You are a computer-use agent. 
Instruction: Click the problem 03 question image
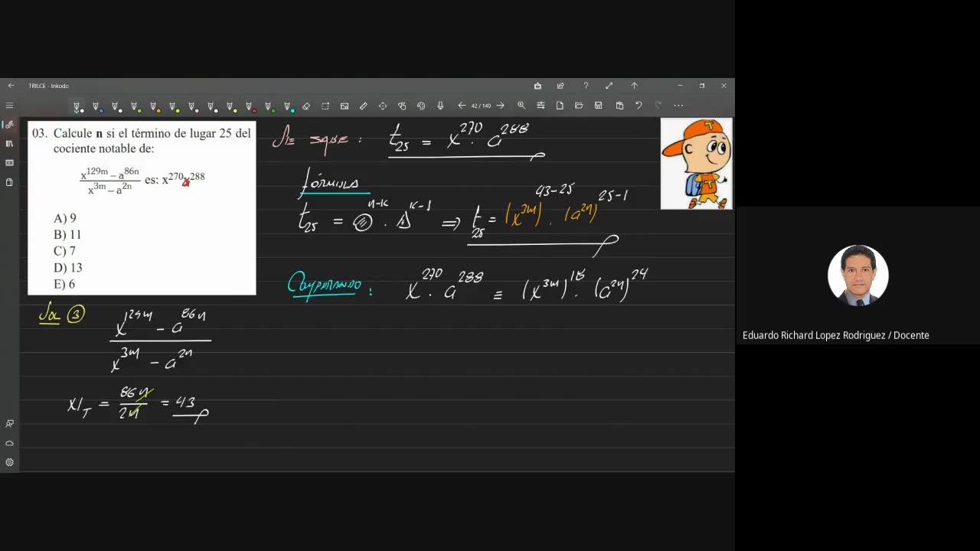[142, 207]
